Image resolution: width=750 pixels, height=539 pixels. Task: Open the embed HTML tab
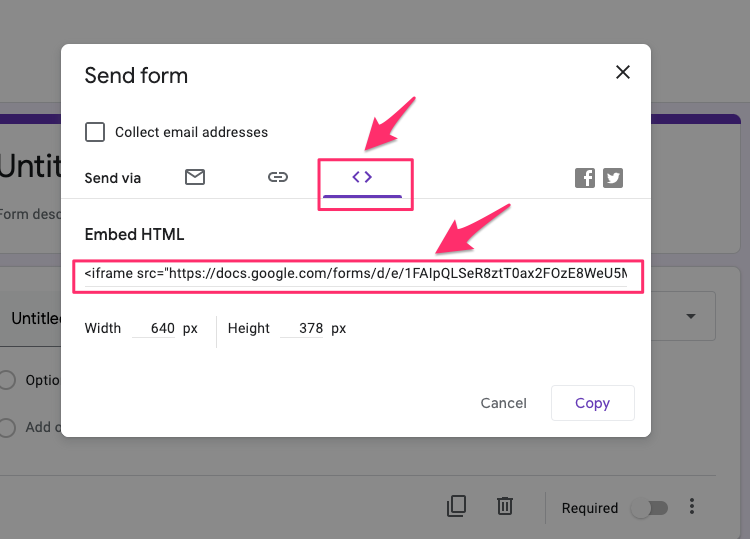pyautogui.click(x=362, y=177)
